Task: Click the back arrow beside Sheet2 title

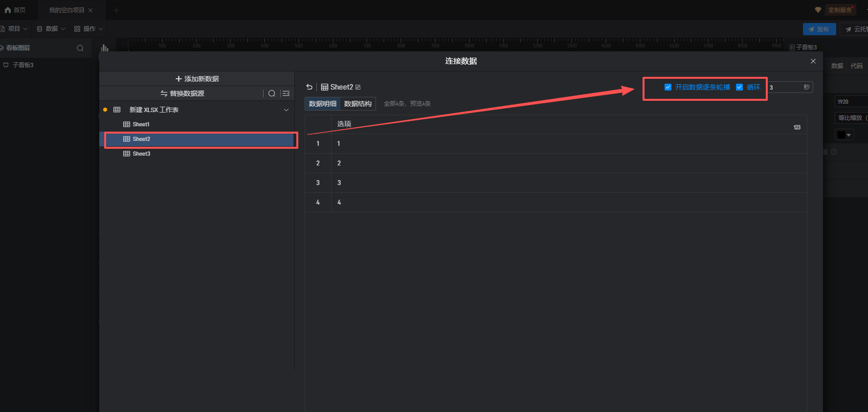Action: click(309, 87)
